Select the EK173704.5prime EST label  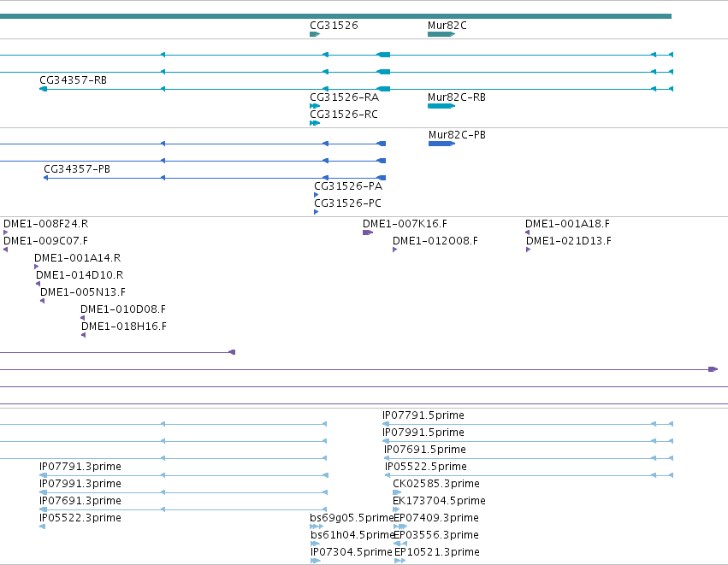click(439, 501)
